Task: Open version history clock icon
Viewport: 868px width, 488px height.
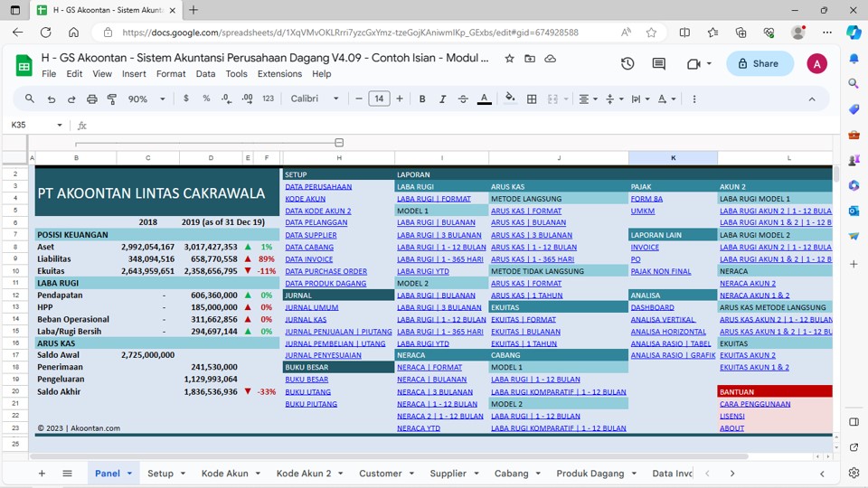Action: point(627,63)
